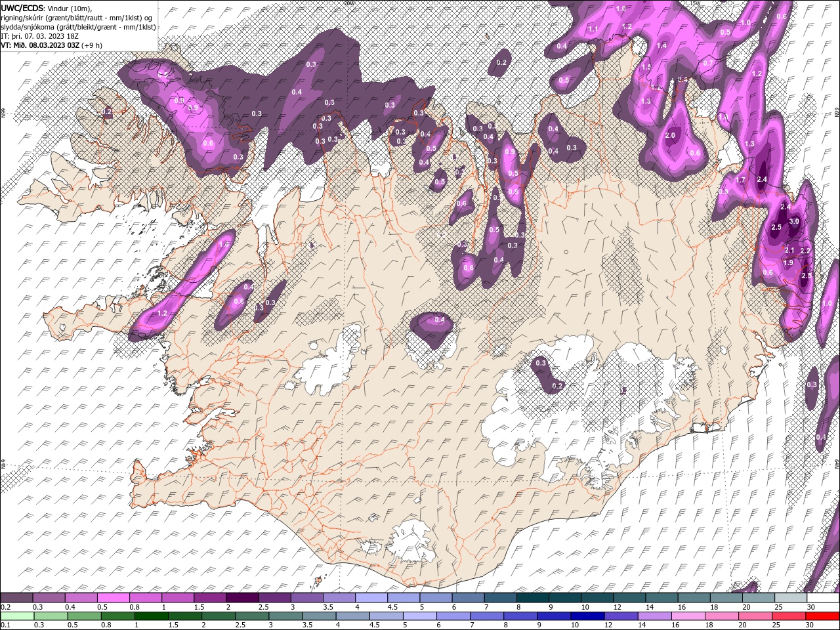Click the upper legend swatch between 0.2 and 0.3

pos(16,598)
